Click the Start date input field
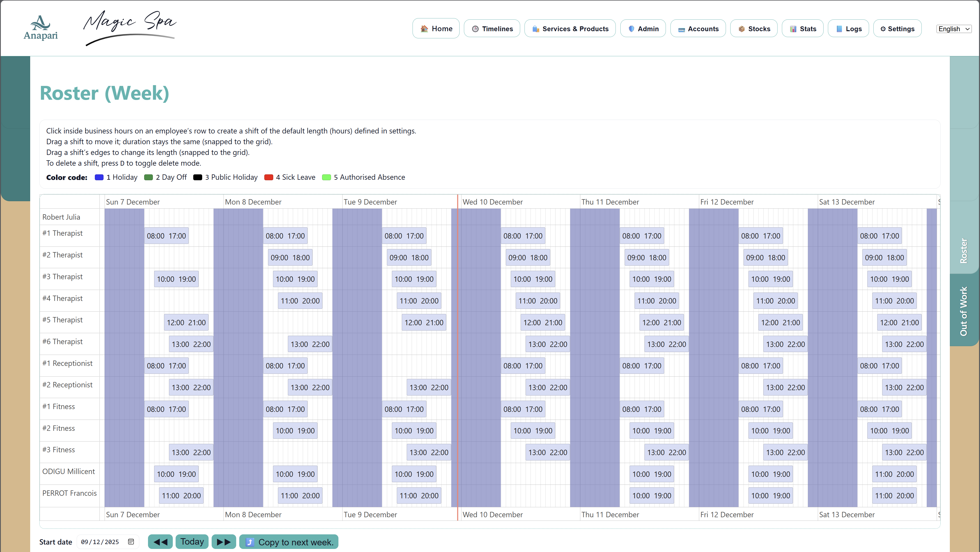The height and width of the screenshot is (552, 980). pyautogui.click(x=101, y=542)
